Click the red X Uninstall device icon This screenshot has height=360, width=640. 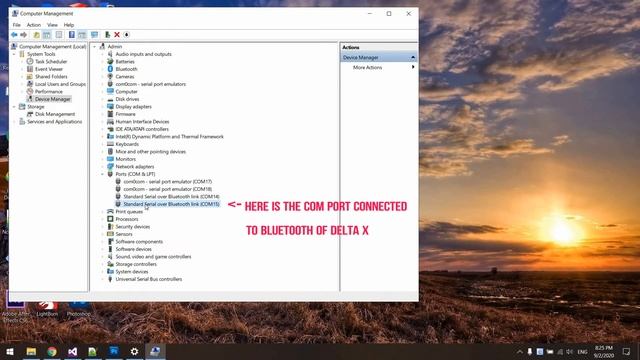[x=117, y=35]
